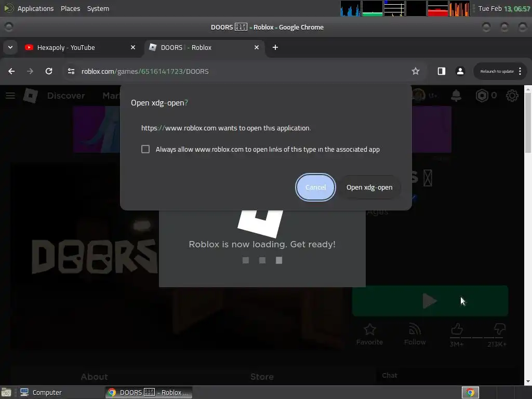Click the Robux hexagon icon

(482, 96)
